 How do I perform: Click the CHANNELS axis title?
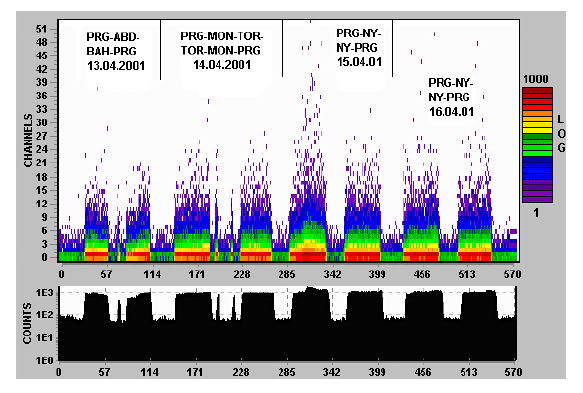pyautogui.click(x=28, y=141)
